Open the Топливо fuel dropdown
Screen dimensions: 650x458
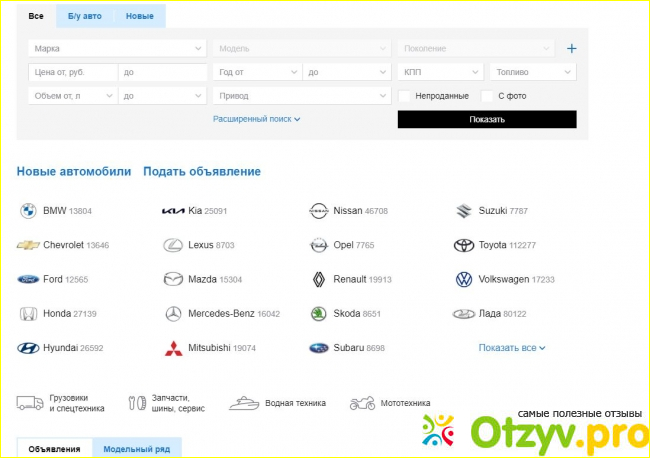532,72
